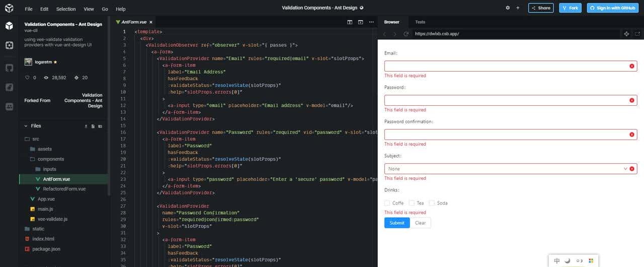Click the logaretm author avatar

point(28,61)
